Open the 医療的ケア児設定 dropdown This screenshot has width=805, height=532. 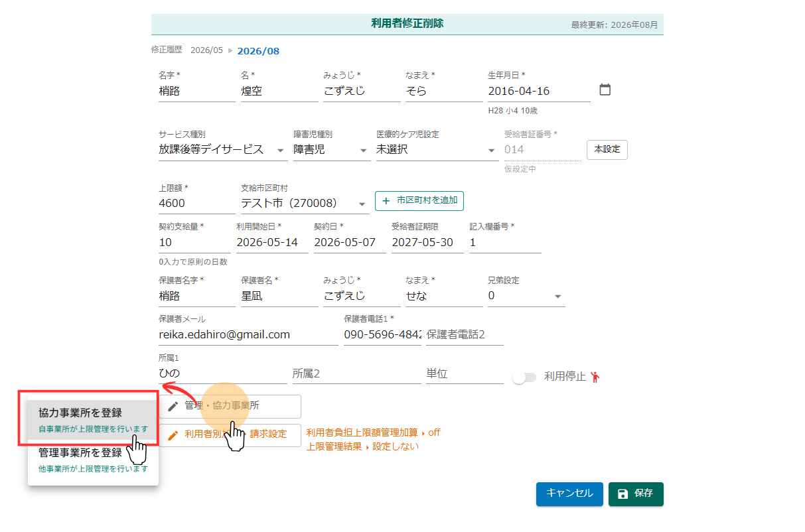437,150
